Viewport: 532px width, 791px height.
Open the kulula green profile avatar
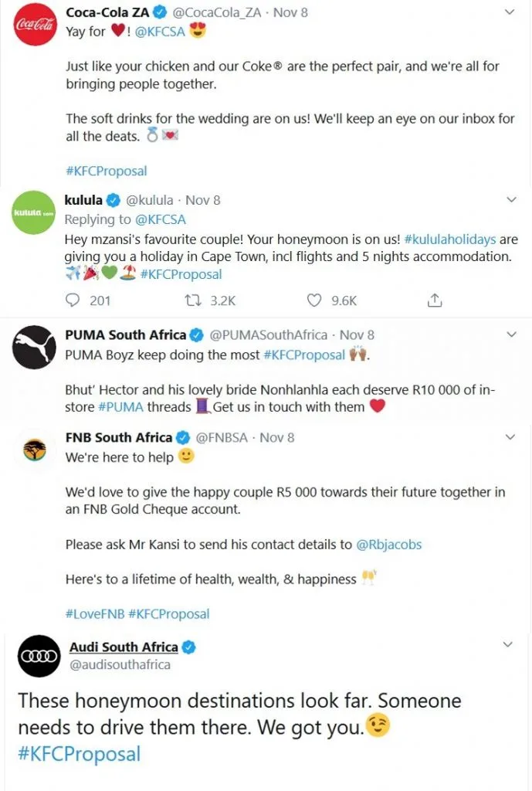click(x=32, y=211)
